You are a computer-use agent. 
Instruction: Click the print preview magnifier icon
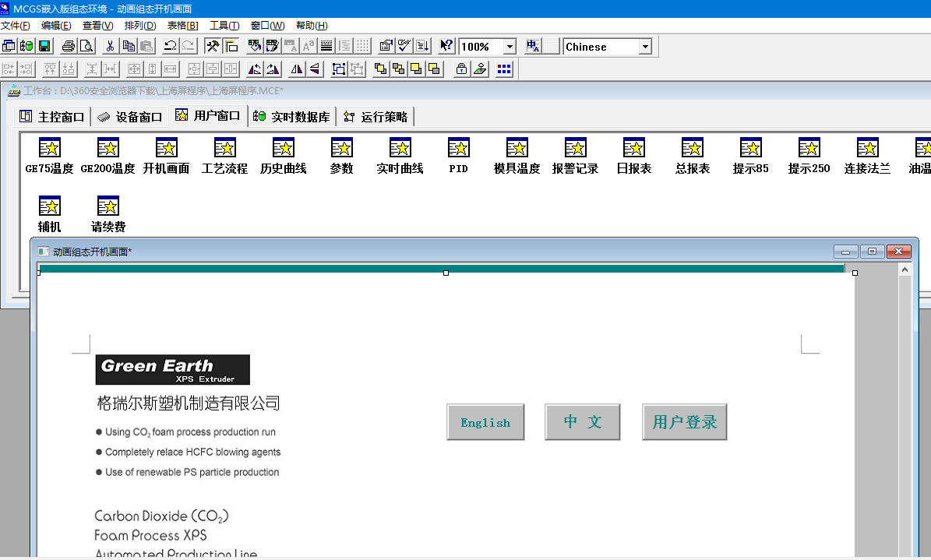pos(86,47)
